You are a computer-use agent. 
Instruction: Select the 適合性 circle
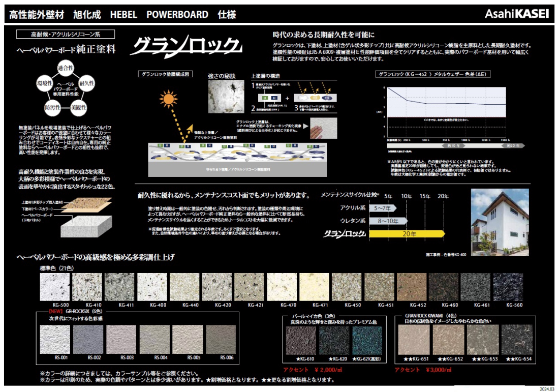66,68
